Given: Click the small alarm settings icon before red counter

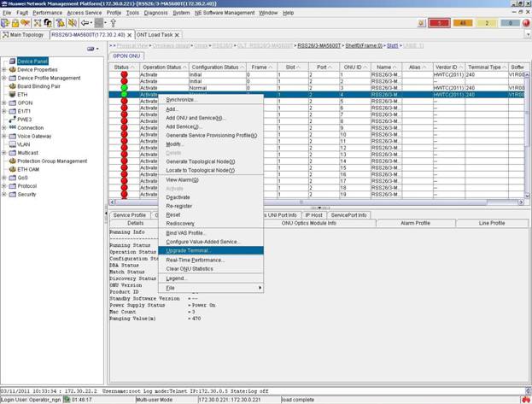Looking at the screenshot, I should click(x=421, y=23).
